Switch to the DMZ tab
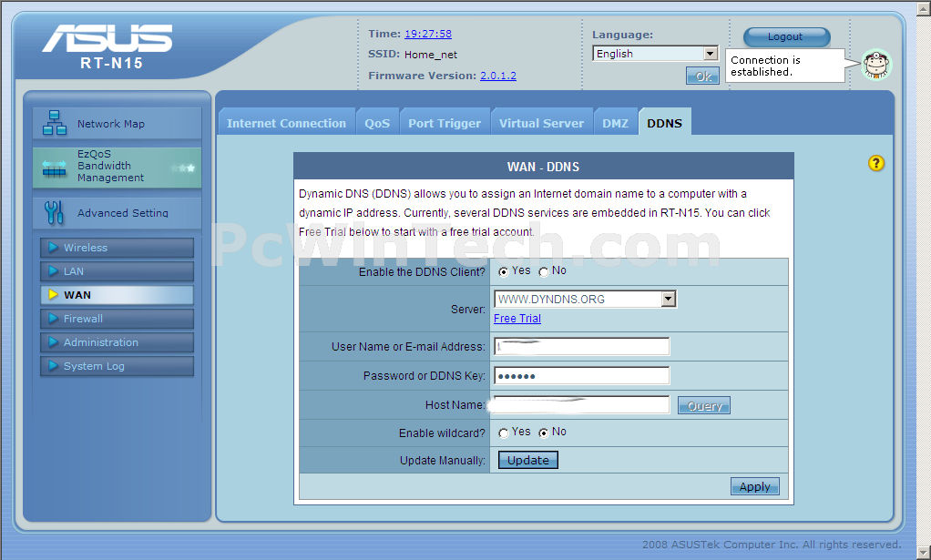Screen dimensions: 931x560 615,123
